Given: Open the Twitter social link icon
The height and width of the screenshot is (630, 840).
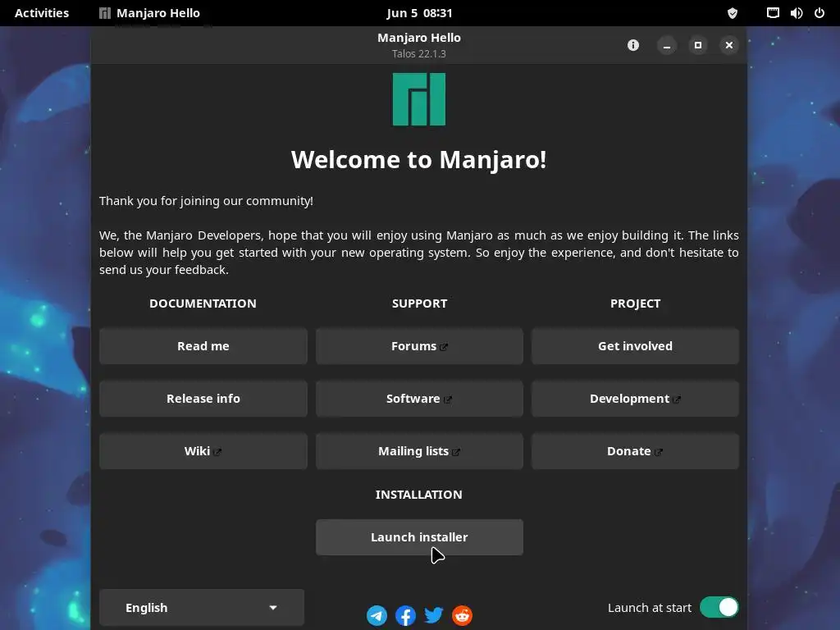Looking at the screenshot, I should click(434, 615).
